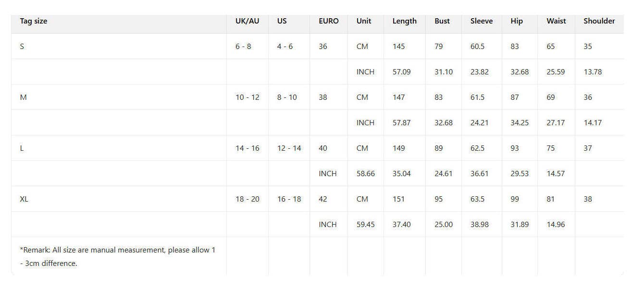Click the EURO column header
This screenshot has height=300, width=644.
(328, 21)
